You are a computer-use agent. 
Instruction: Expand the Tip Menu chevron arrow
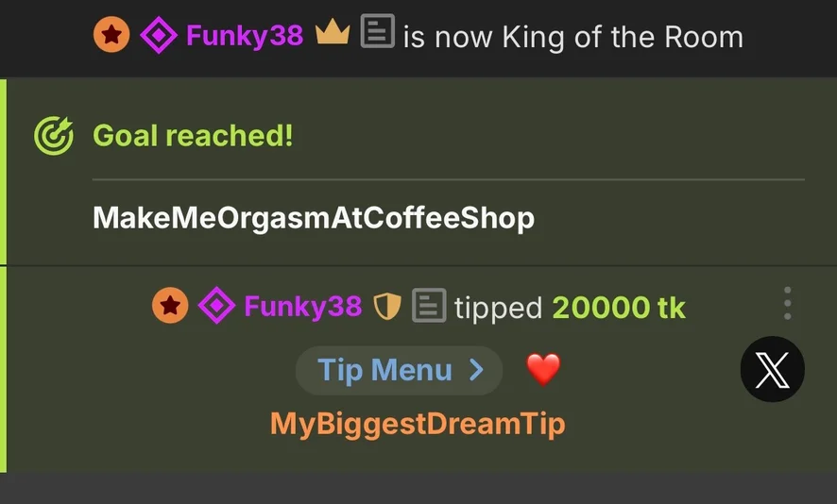[476, 370]
